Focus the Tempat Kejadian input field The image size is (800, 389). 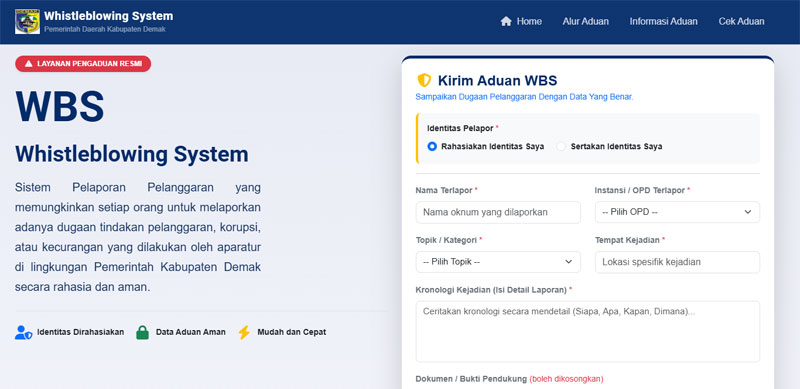(x=677, y=262)
